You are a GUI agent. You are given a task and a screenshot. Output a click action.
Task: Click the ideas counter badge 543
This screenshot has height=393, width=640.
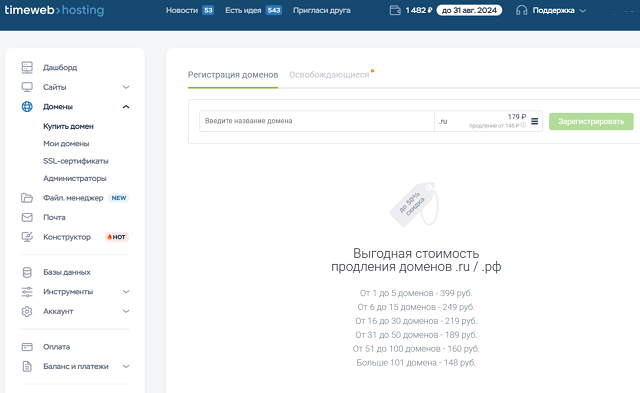(x=273, y=10)
